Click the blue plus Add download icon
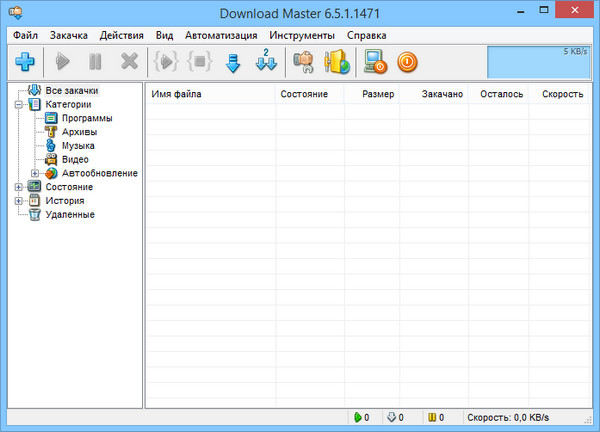This screenshot has height=432, width=600. point(25,62)
